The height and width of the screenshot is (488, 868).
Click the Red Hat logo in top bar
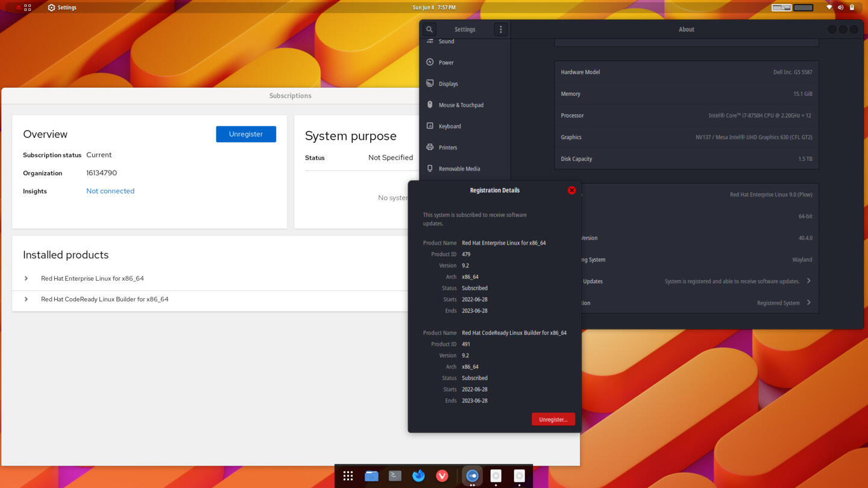17,7
